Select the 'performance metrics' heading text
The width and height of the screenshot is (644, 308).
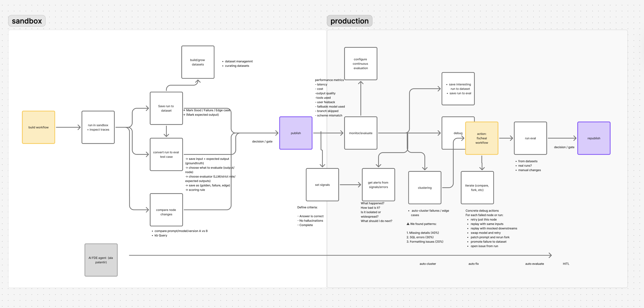[329, 80]
